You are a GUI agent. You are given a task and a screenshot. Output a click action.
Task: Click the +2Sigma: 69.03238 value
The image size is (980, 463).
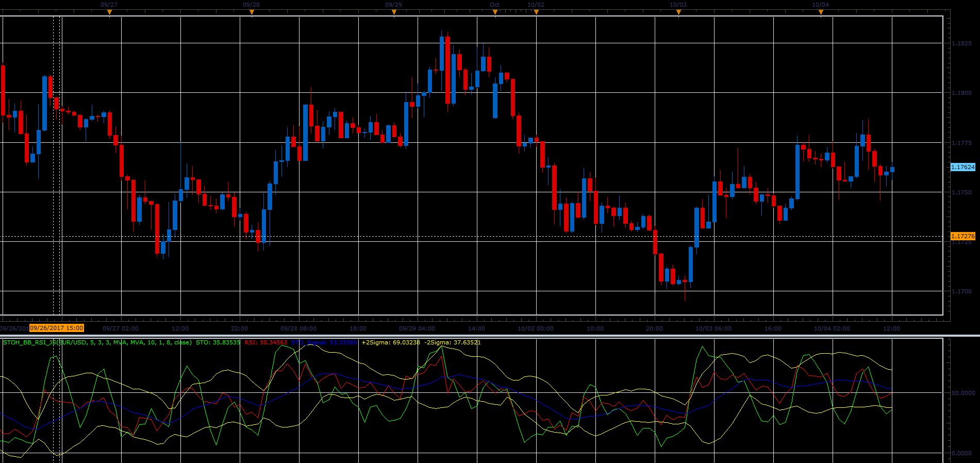click(391, 342)
